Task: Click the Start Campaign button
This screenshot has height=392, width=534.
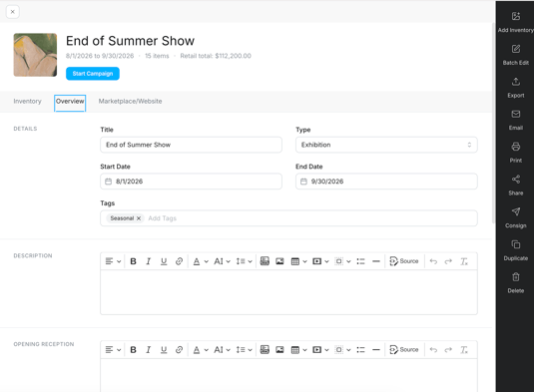Action: pos(93,74)
